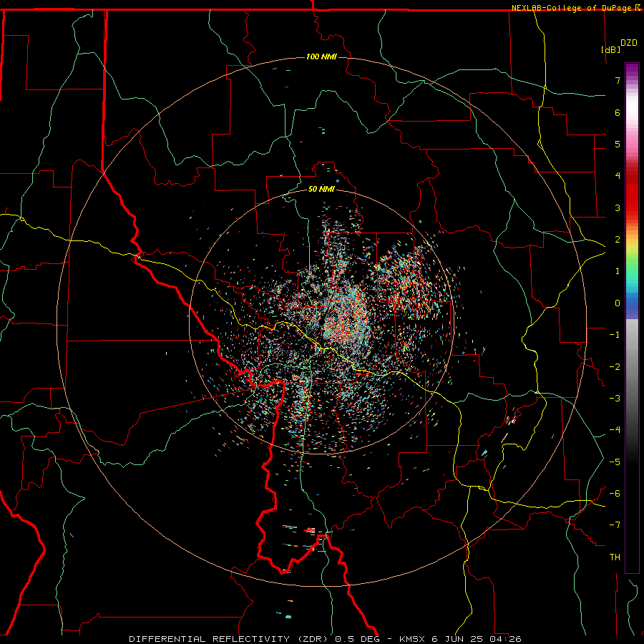Click the 7 dB tick on legend
644x644 pixels.
tap(618, 80)
